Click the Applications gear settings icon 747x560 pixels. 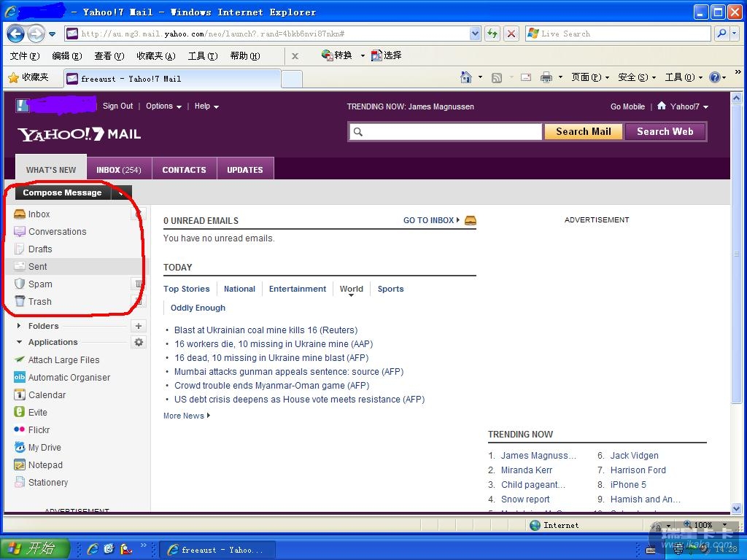coord(138,343)
